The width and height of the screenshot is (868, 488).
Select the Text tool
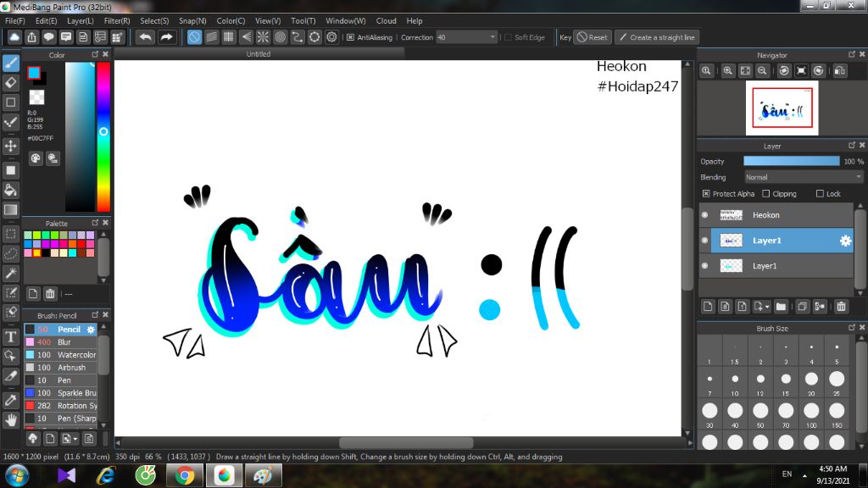pos(11,336)
